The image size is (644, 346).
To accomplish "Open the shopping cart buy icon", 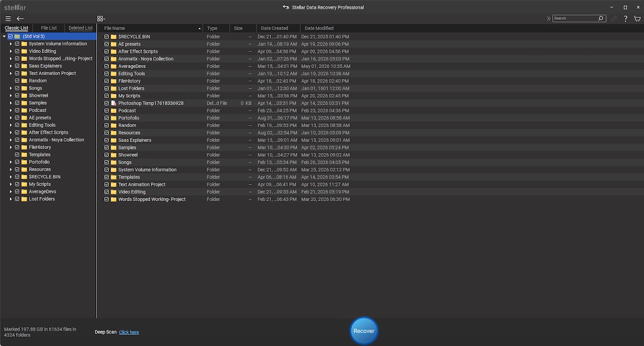I will pyautogui.click(x=637, y=18).
